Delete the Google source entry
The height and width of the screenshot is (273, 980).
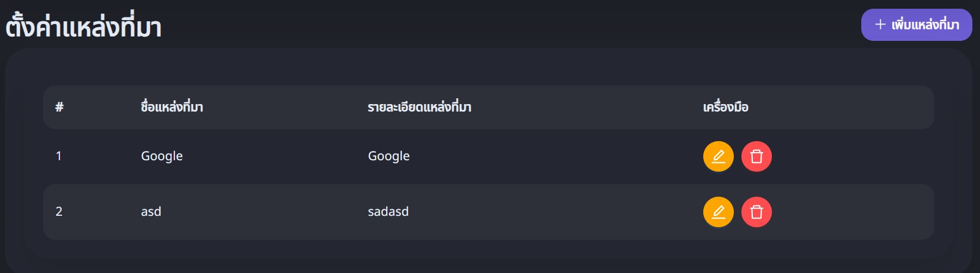(756, 156)
